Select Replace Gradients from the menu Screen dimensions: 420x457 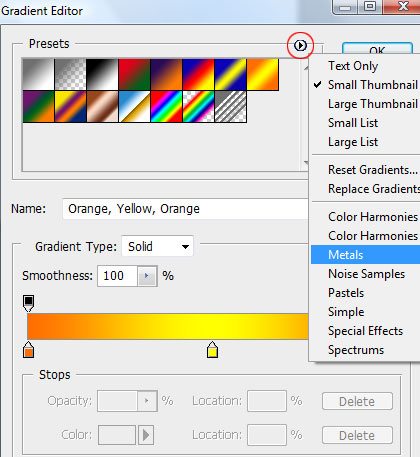point(366,189)
